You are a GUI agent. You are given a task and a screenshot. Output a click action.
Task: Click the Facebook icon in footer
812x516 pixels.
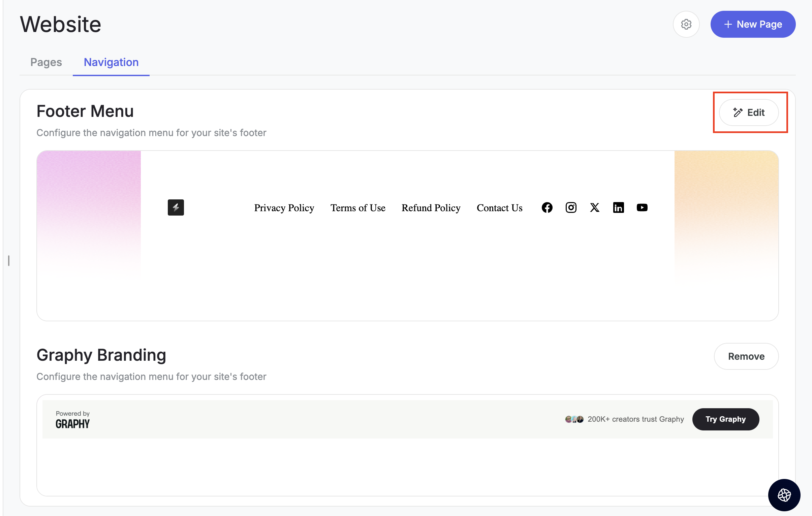547,207
